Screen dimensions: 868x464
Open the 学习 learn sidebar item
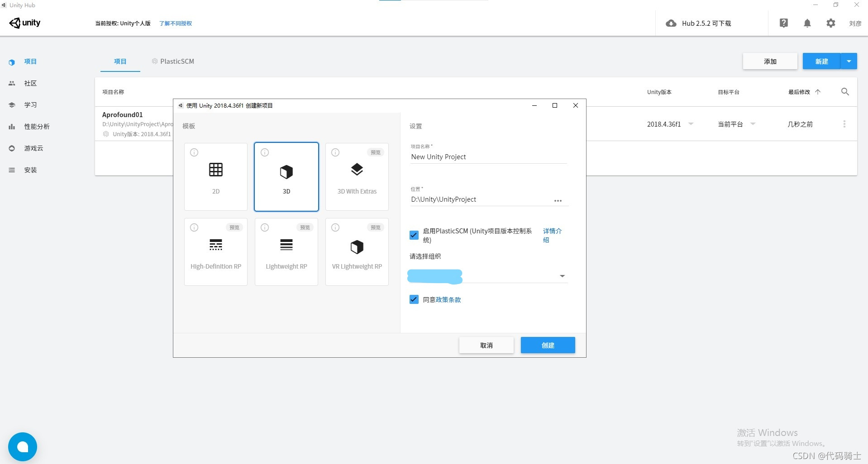(x=30, y=105)
